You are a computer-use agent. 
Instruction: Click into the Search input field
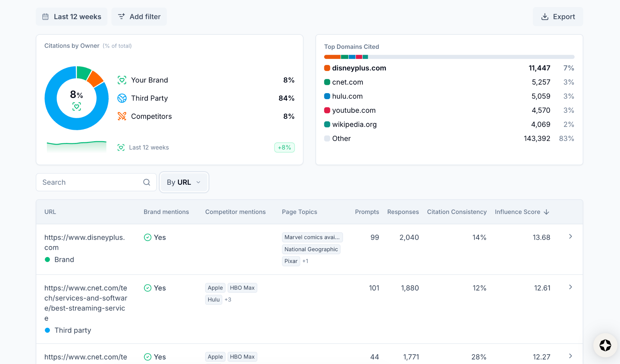coord(91,182)
